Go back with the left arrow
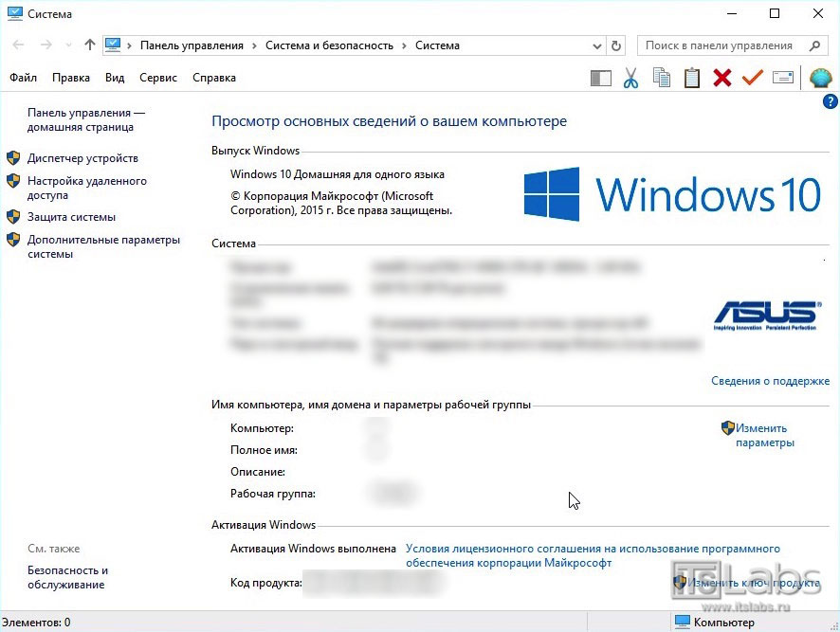Image resolution: width=840 pixels, height=632 pixels. (18, 45)
